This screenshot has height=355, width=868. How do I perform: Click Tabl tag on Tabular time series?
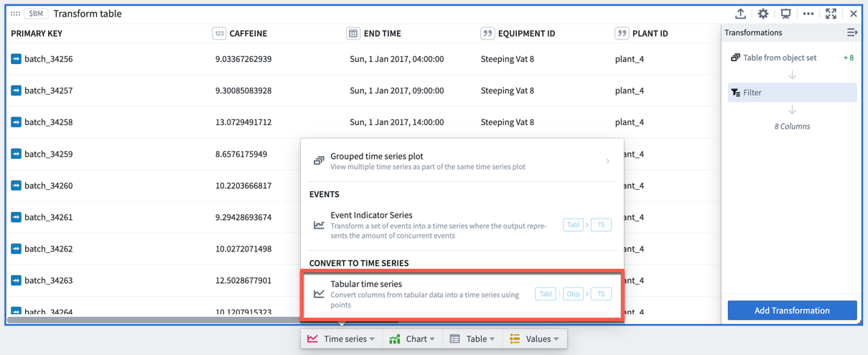(546, 294)
